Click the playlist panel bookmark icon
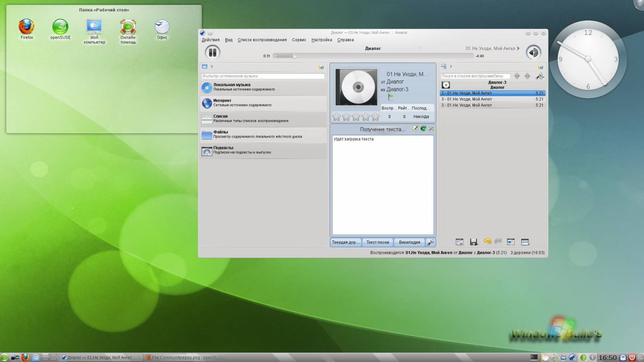 point(541,67)
